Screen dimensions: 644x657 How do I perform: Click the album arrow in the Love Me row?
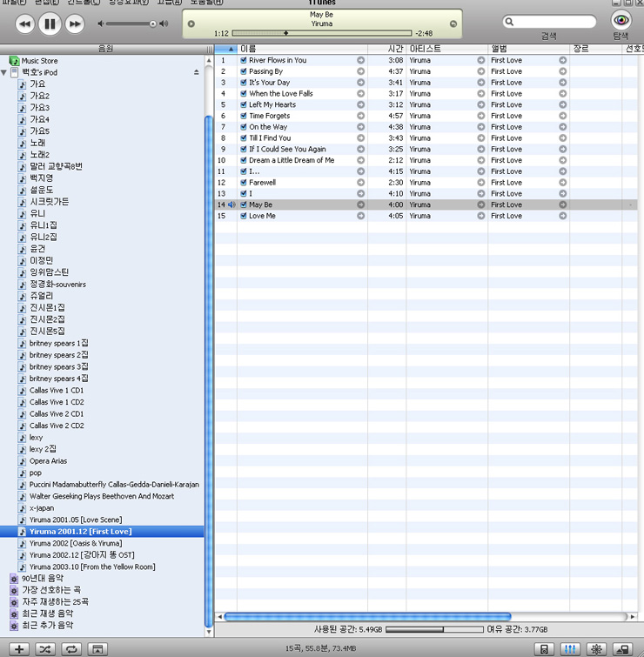563,216
